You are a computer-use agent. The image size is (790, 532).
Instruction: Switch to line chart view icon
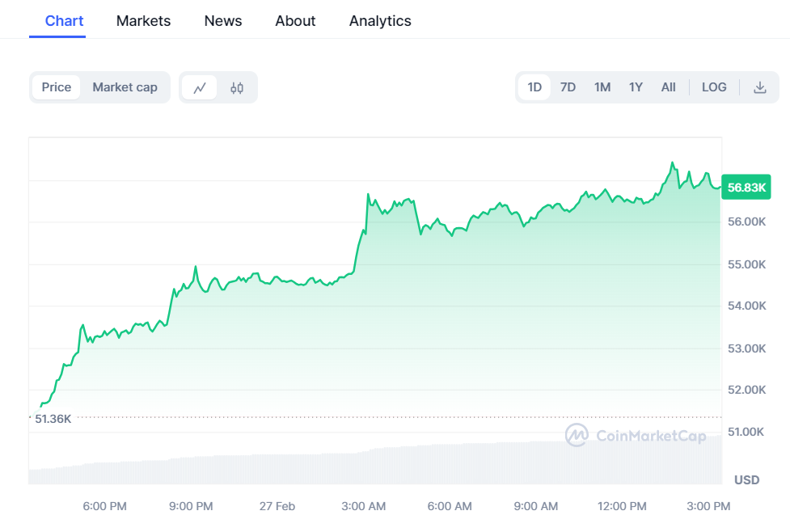tap(200, 87)
